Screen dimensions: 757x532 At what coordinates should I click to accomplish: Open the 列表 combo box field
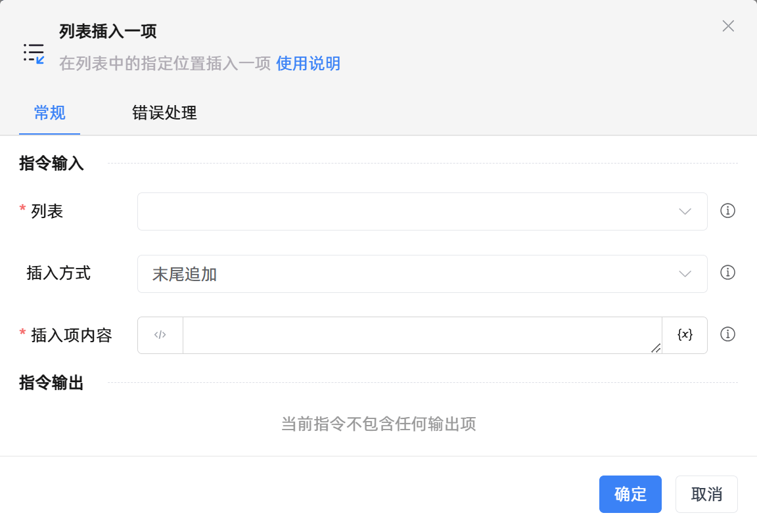[407, 211]
